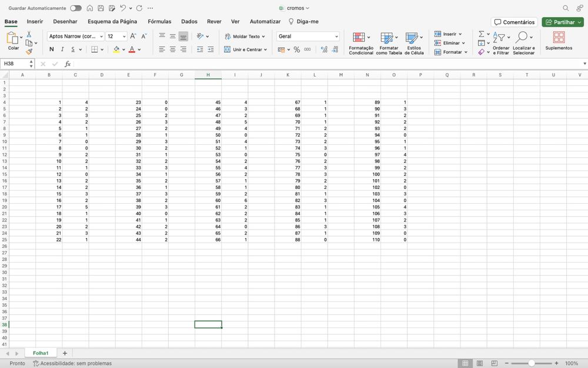Switch to Esquema da Página tab
The image size is (588, 368).
pyautogui.click(x=112, y=21)
